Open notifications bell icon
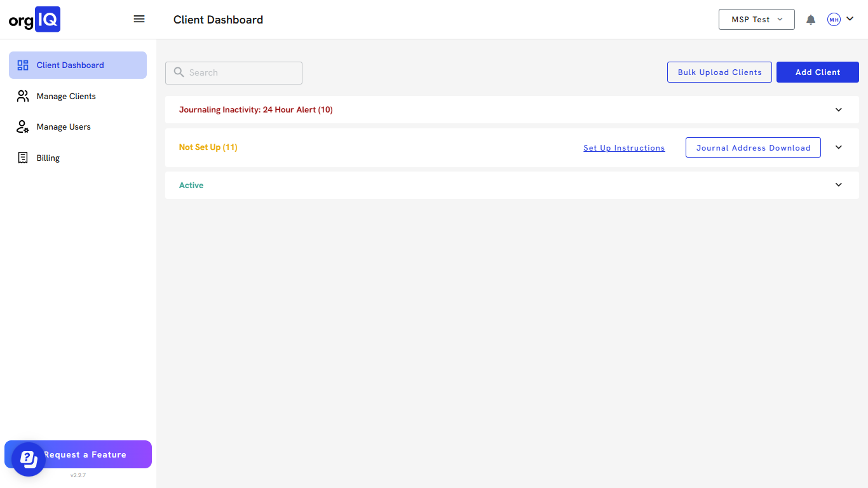 [x=811, y=20]
